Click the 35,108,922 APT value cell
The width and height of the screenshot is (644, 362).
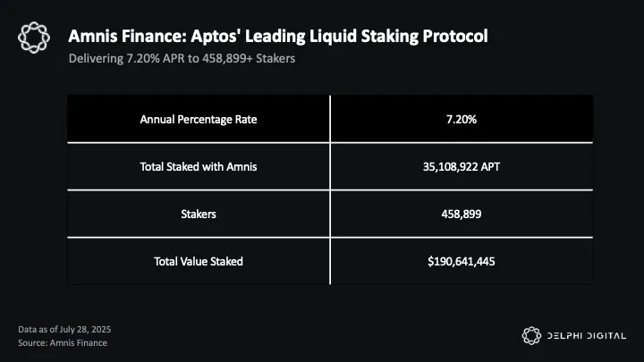462,166
